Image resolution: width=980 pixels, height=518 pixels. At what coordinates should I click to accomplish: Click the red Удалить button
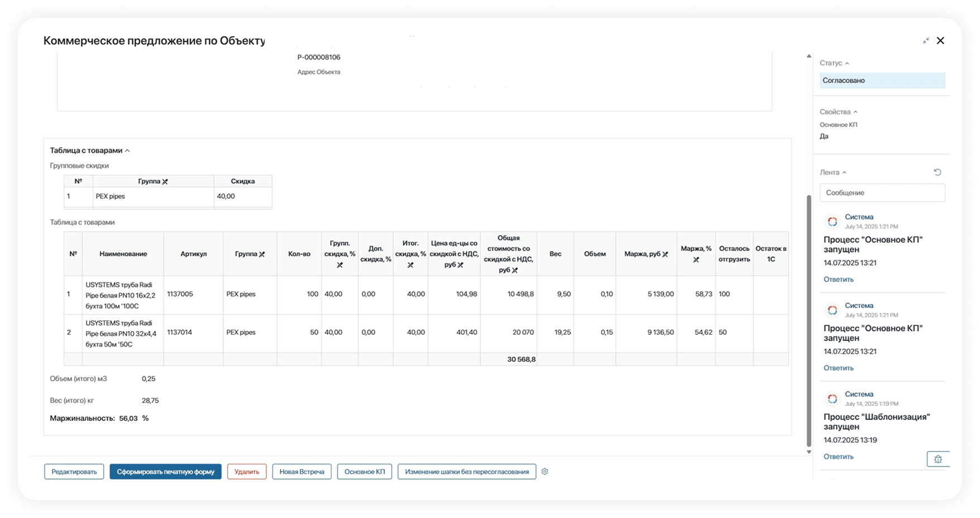point(247,472)
